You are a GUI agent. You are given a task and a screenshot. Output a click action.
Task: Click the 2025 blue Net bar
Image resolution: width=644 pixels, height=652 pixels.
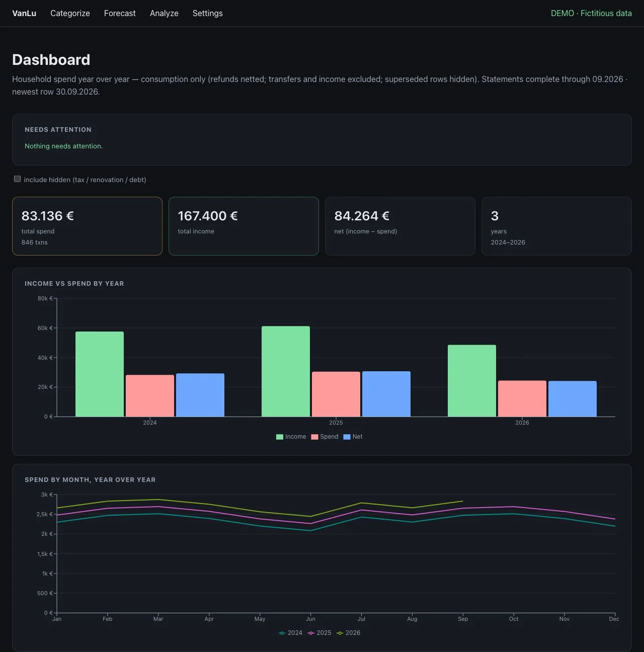click(x=386, y=394)
